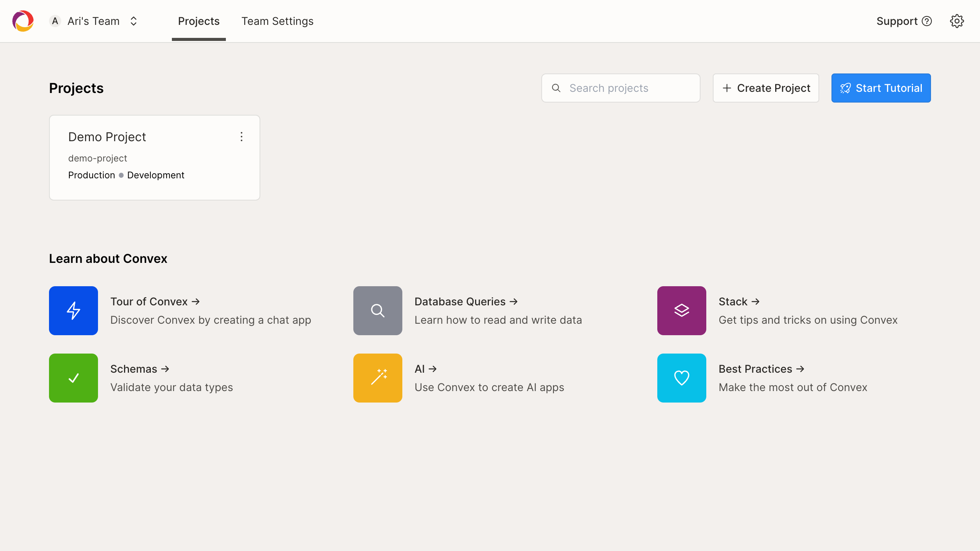
Task: Open the Ari's Team switcher chevrons
Action: coord(134,21)
